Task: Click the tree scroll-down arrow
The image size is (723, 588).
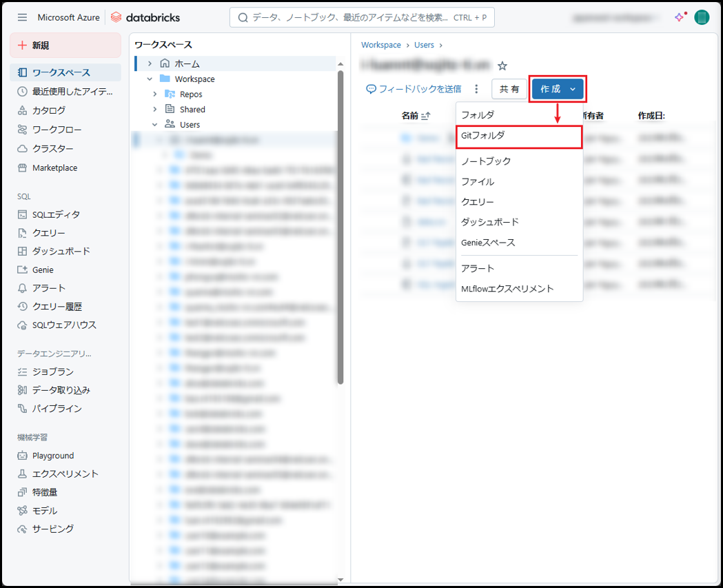Action: click(x=340, y=580)
